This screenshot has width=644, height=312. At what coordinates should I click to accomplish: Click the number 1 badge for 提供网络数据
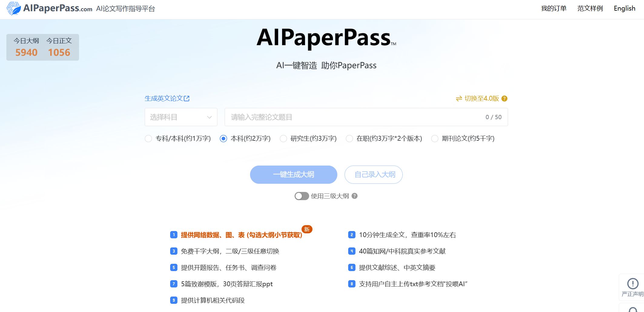point(174,235)
